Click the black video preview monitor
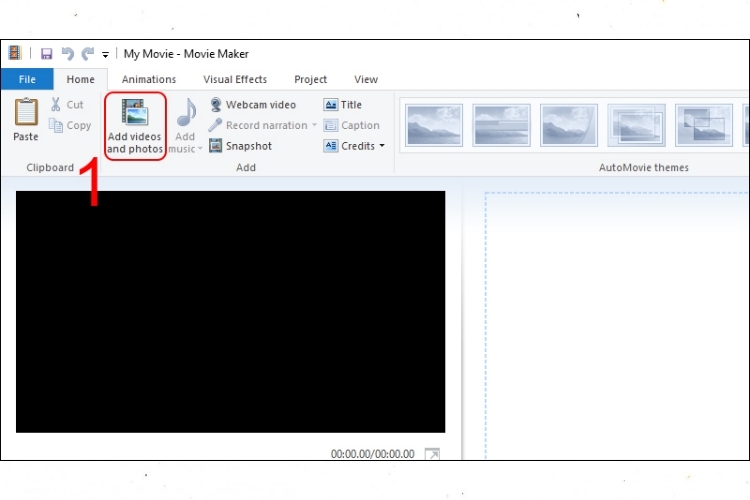Screen dimensions: 750x500 click(231, 312)
